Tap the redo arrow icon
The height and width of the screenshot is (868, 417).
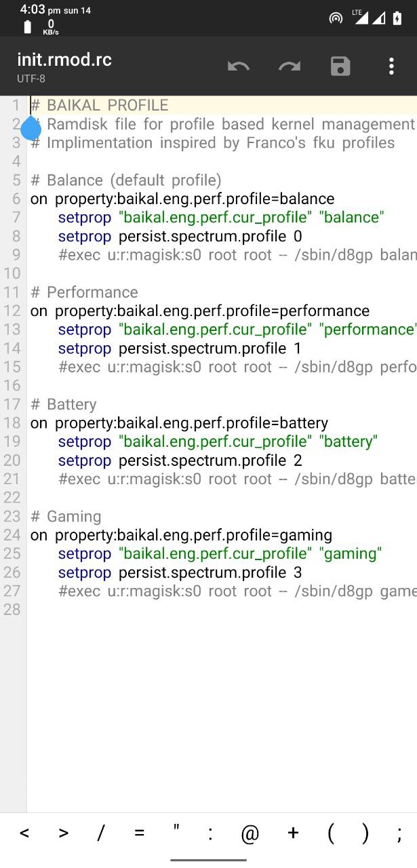coord(290,66)
